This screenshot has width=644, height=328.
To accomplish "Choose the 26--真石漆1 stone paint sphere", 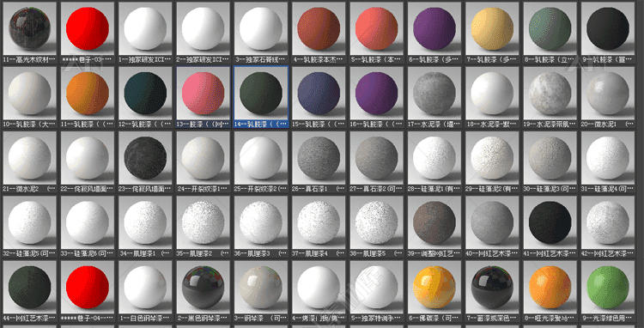I will pos(319,158).
